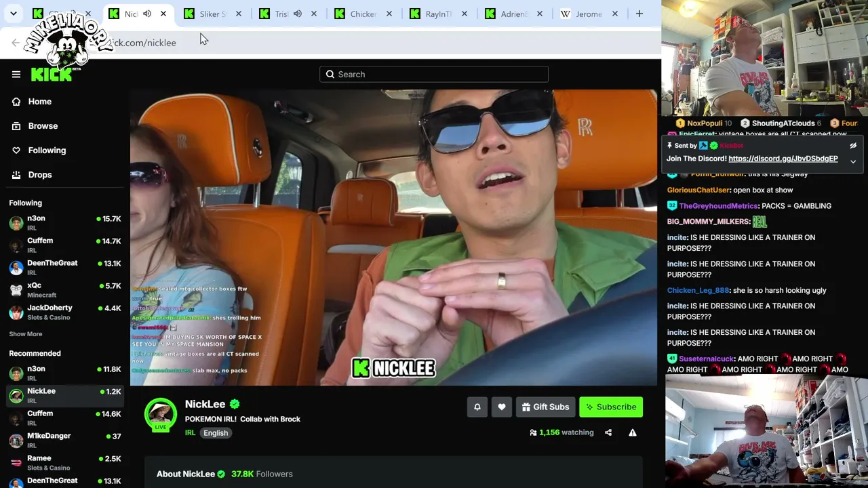Mute the Trist tab audio
The height and width of the screenshot is (488, 868).
click(x=298, y=14)
